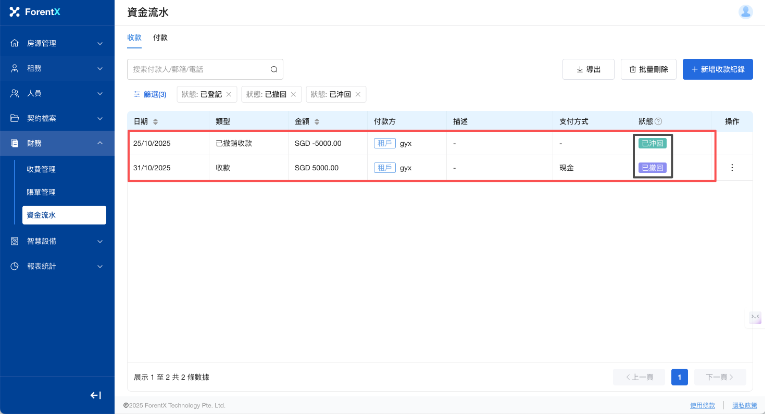Click the ForentX logo
This screenshot has width=765, height=414.
tap(36, 12)
